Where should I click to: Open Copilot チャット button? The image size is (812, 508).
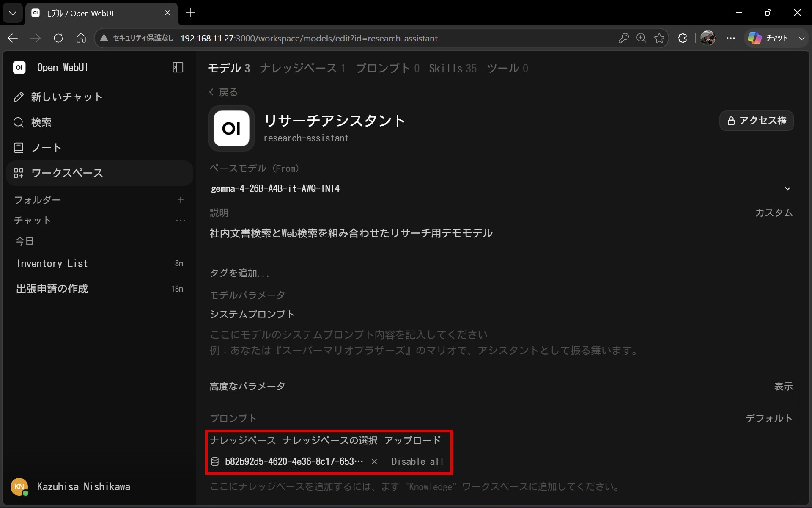768,38
